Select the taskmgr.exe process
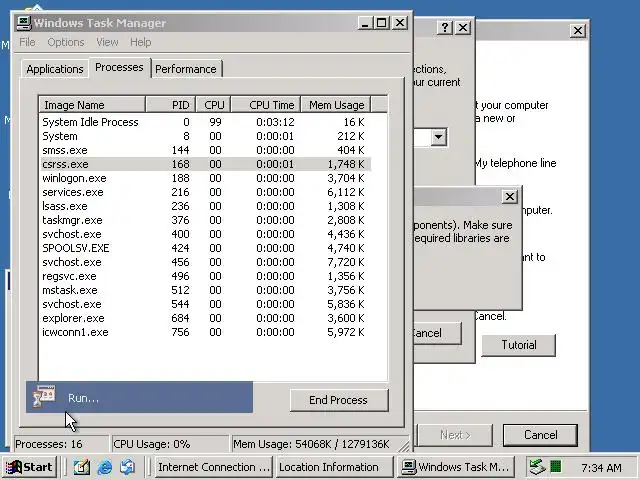 click(x=206, y=220)
